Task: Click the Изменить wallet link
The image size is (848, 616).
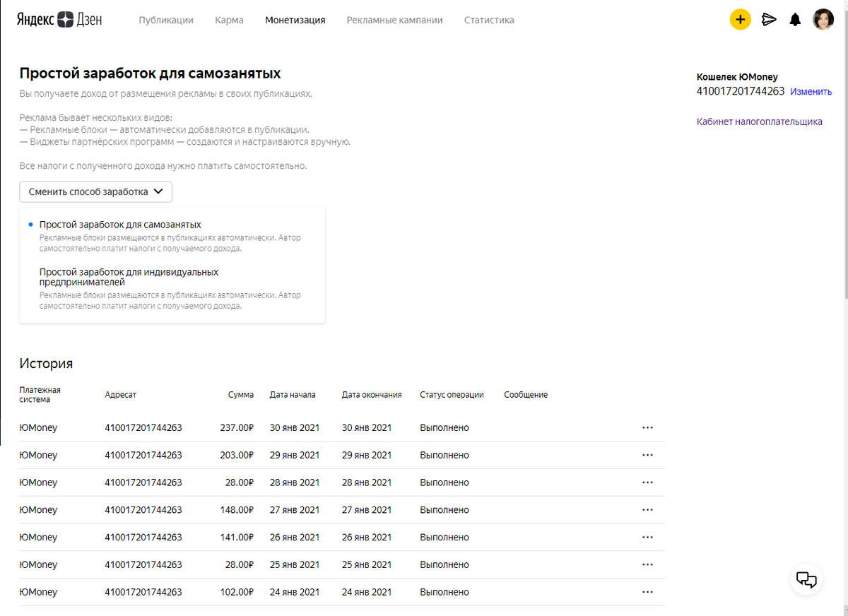Action: tap(811, 92)
